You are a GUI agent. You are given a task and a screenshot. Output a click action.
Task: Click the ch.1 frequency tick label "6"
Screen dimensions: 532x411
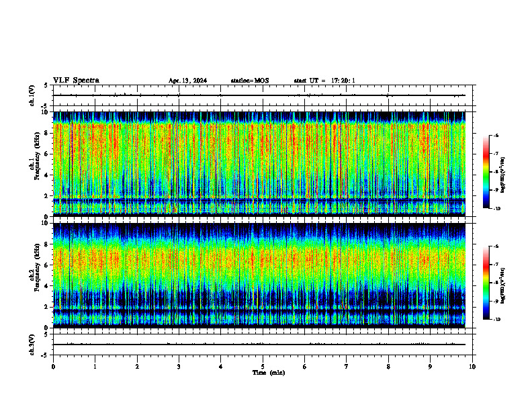pos(47,154)
